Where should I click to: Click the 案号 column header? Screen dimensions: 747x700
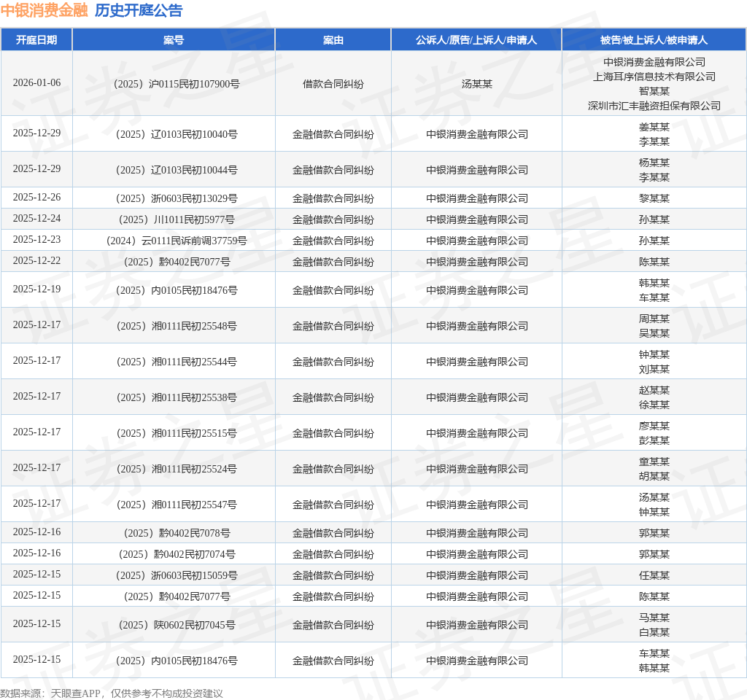pyautogui.click(x=174, y=40)
